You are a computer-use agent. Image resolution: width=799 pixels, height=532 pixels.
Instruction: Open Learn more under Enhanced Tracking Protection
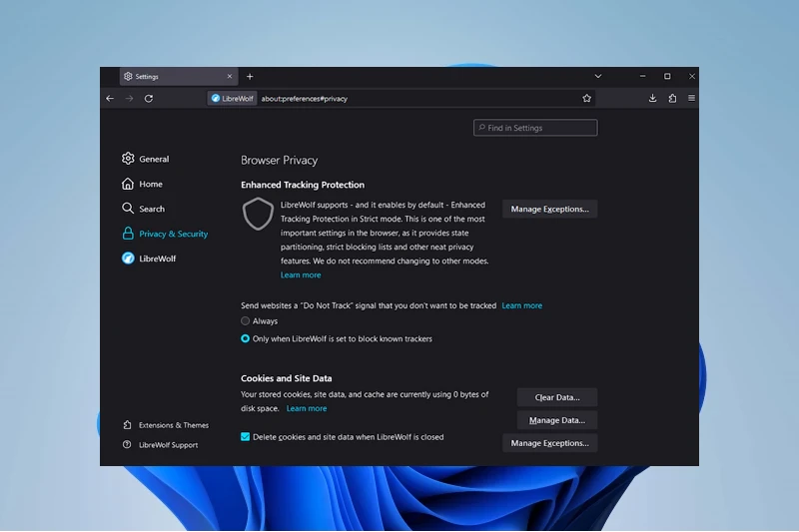click(x=301, y=274)
